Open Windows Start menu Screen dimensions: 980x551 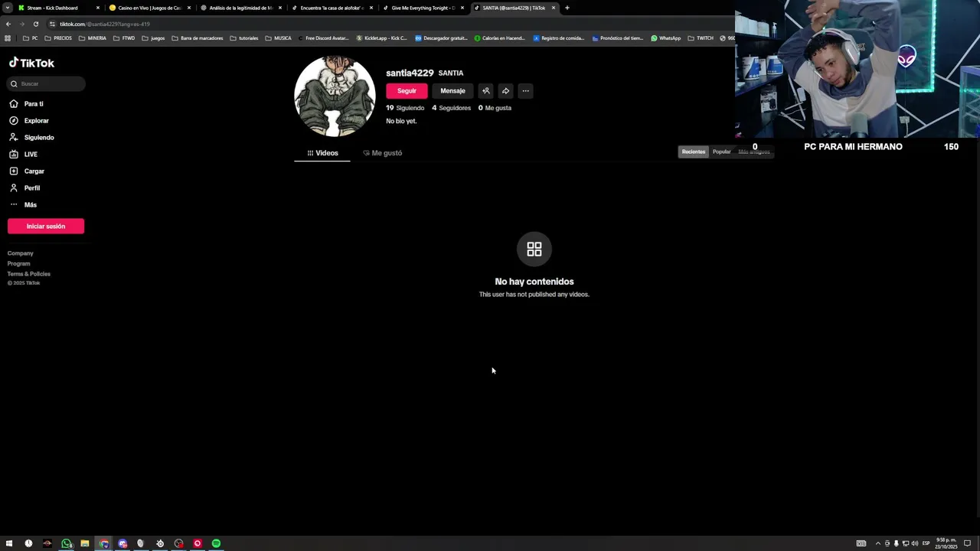[9, 543]
